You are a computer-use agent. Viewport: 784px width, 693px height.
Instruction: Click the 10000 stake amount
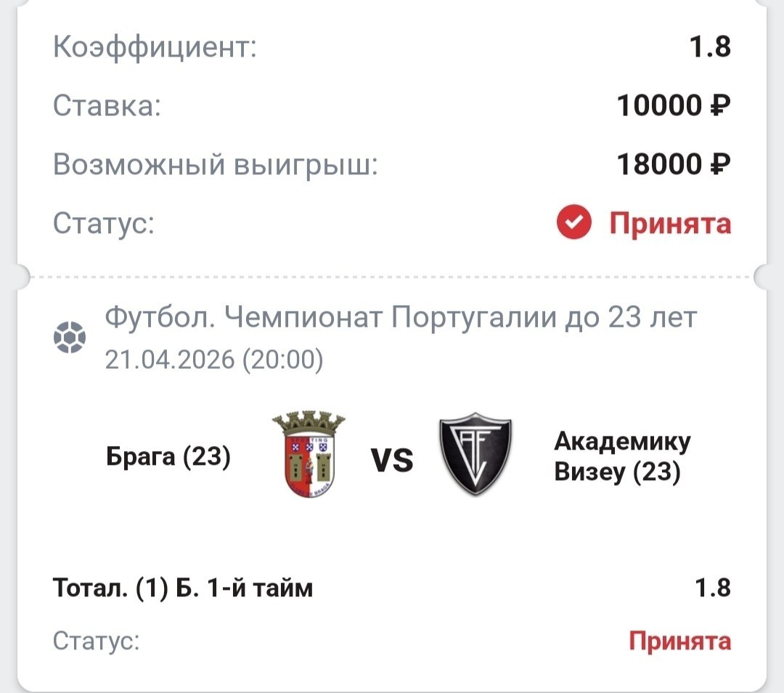coord(658,107)
